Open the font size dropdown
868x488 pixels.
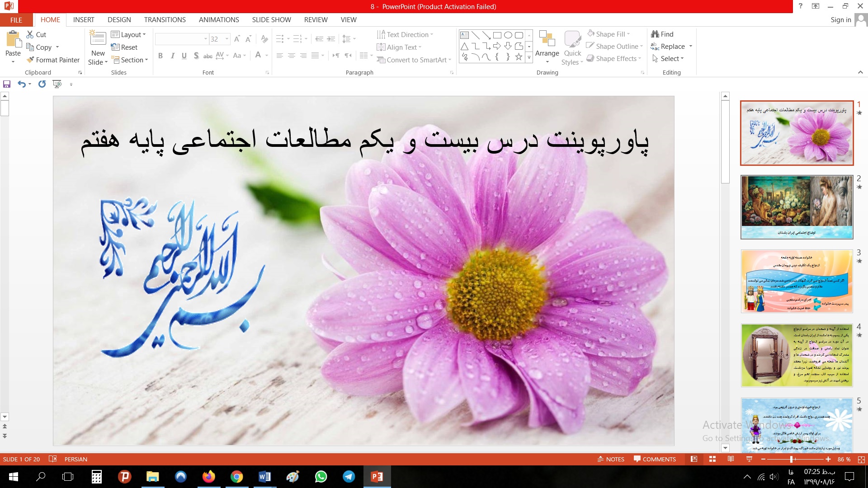pyautogui.click(x=227, y=39)
